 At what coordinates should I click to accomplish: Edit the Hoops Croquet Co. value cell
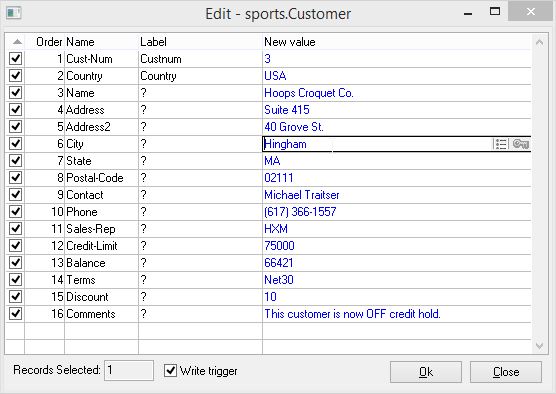[x=396, y=93]
